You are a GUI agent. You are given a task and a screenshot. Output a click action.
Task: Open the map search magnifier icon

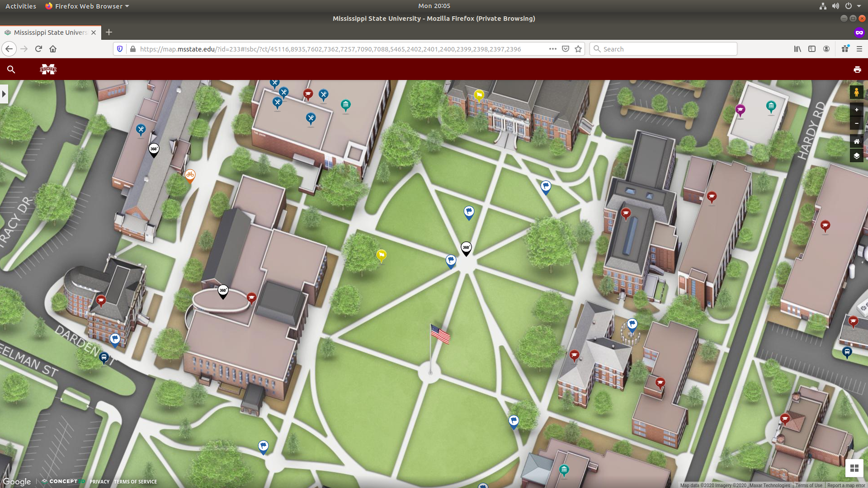pos(11,69)
